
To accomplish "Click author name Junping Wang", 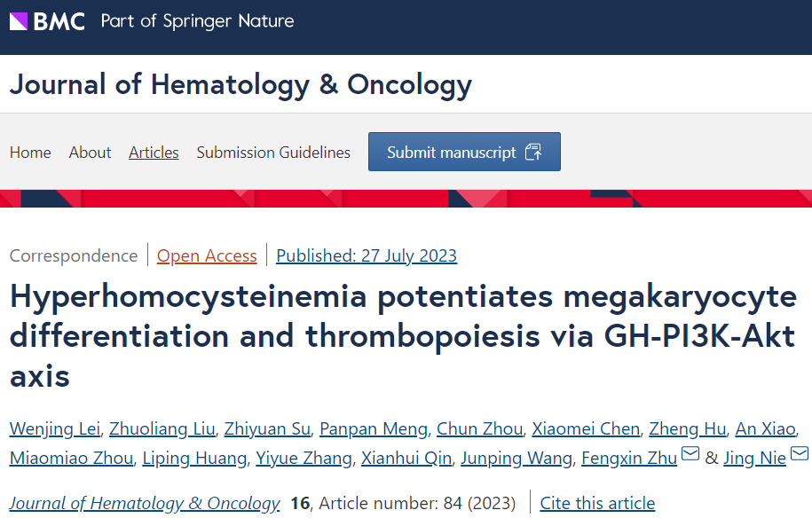I will pyautogui.click(x=516, y=459).
